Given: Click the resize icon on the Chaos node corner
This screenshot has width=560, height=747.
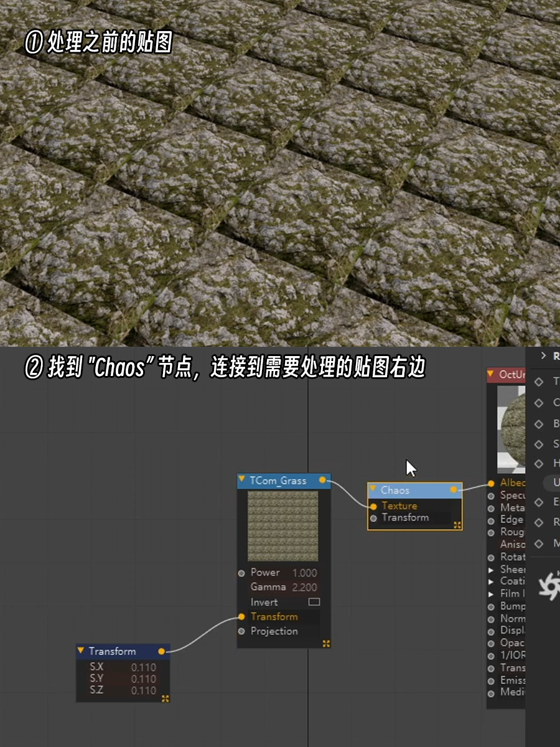Looking at the screenshot, I should click(457, 525).
